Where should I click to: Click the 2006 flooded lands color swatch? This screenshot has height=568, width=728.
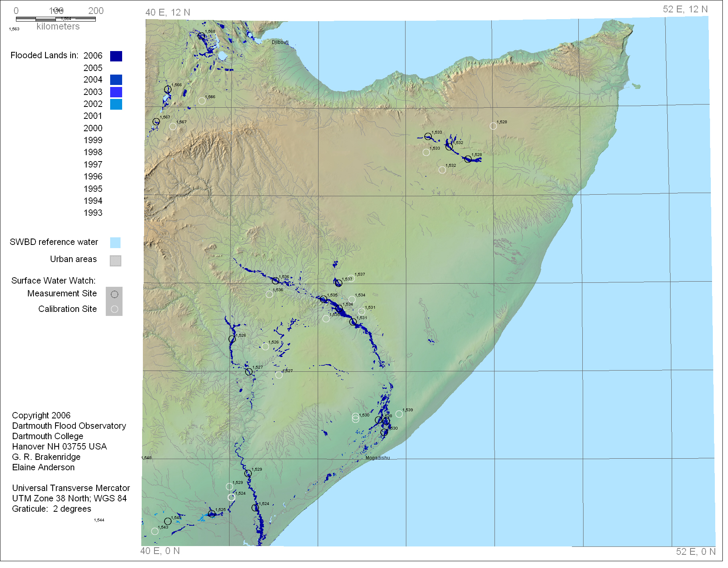(116, 56)
